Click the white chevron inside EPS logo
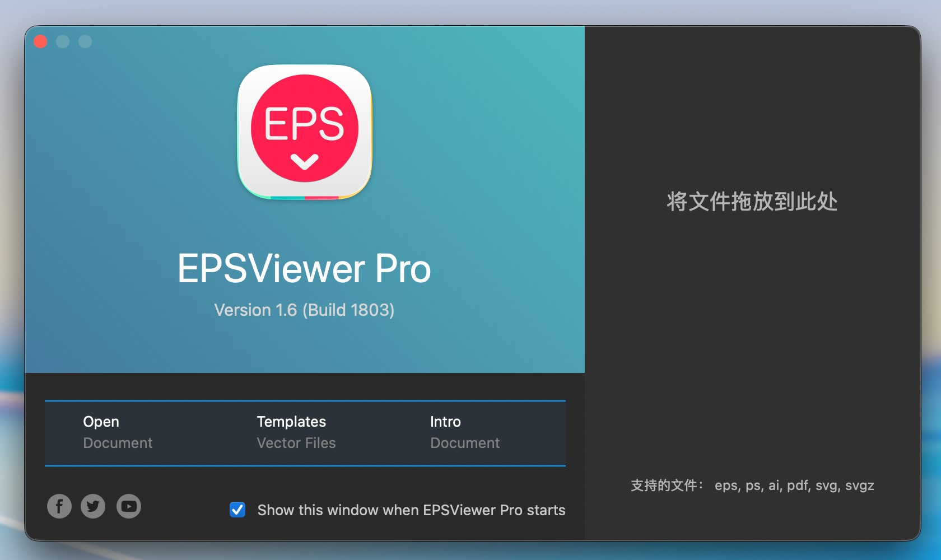941x560 pixels. [x=305, y=162]
